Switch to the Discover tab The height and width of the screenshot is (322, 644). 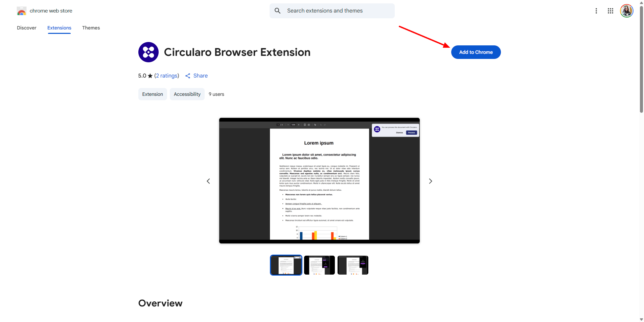[x=26, y=28]
